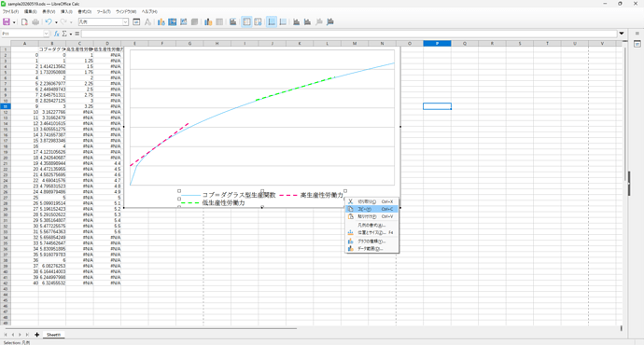The height and width of the screenshot is (345, 644).
Task: Click the letter A text formatting icon
Action: click(147, 22)
